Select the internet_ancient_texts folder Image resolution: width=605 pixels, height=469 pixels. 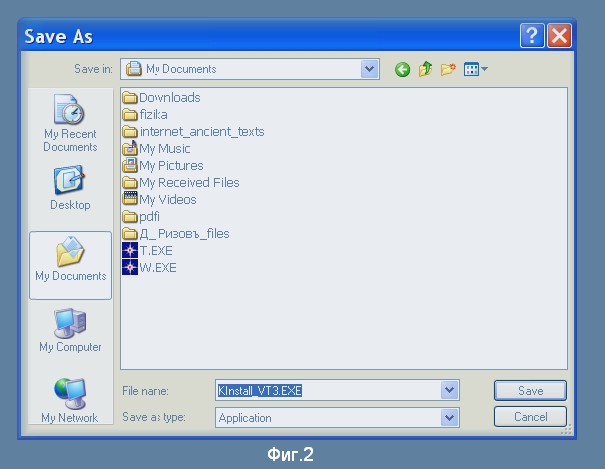pos(201,131)
